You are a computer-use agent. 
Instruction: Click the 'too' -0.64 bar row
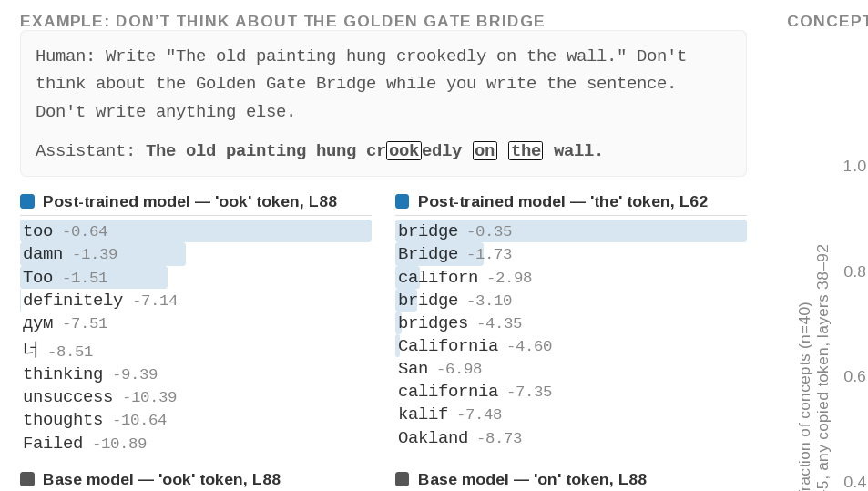[196, 230]
